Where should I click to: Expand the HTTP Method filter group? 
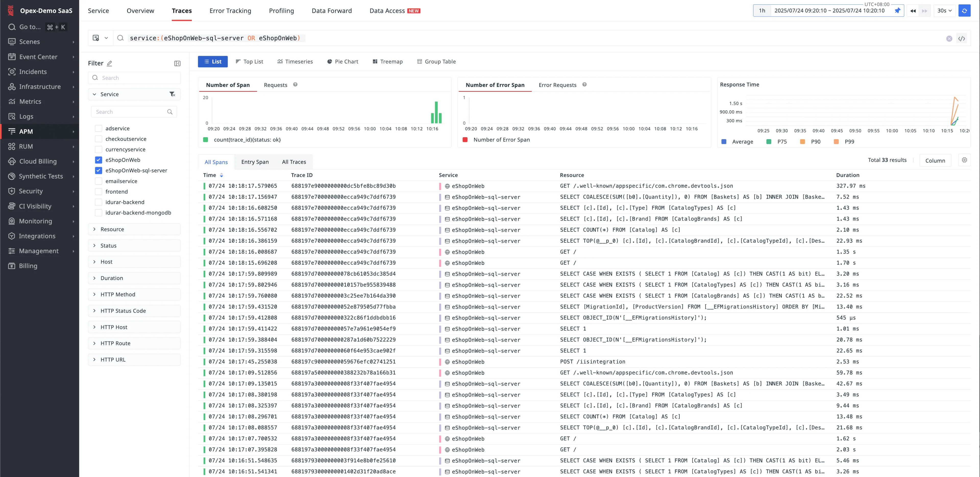pos(134,294)
